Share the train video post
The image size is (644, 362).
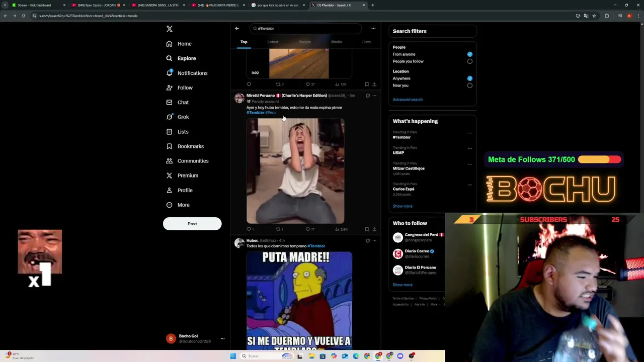pos(374,84)
